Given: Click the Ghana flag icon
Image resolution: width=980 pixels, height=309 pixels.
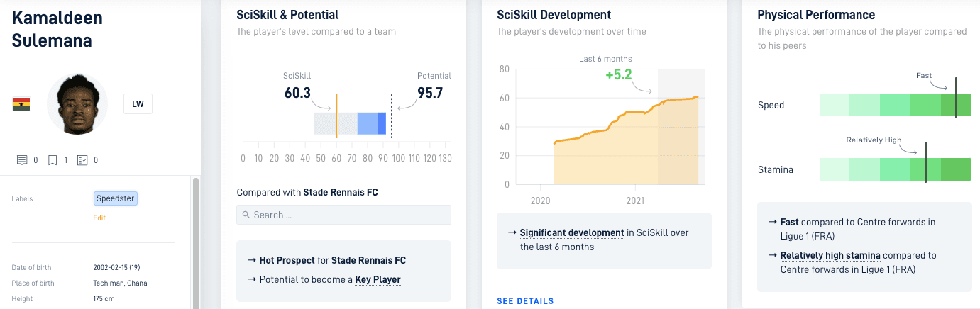Looking at the screenshot, I should [21, 104].
